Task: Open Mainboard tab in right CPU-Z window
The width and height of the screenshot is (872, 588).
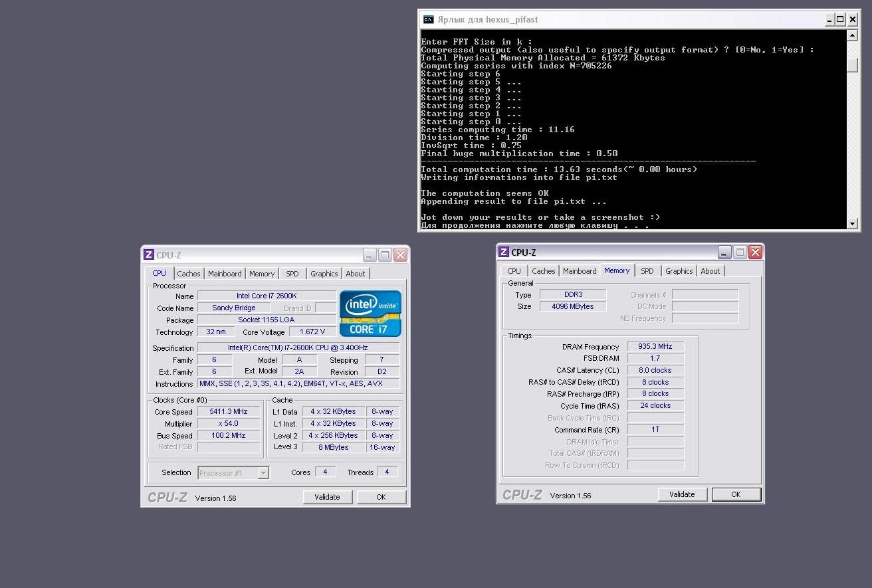Action: pyautogui.click(x=580, y=271)
